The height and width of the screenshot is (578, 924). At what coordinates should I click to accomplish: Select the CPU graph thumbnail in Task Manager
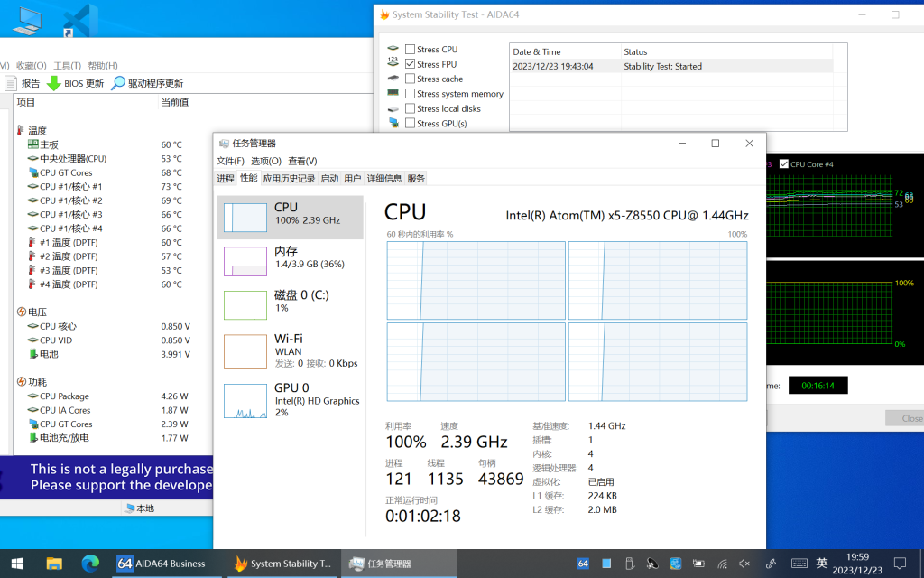pos(245,217)
